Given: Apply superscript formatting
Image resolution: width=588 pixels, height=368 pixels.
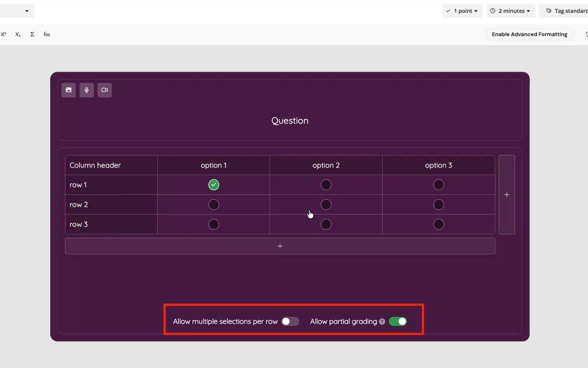Looking at the screenshot, I should coord(3,34).
